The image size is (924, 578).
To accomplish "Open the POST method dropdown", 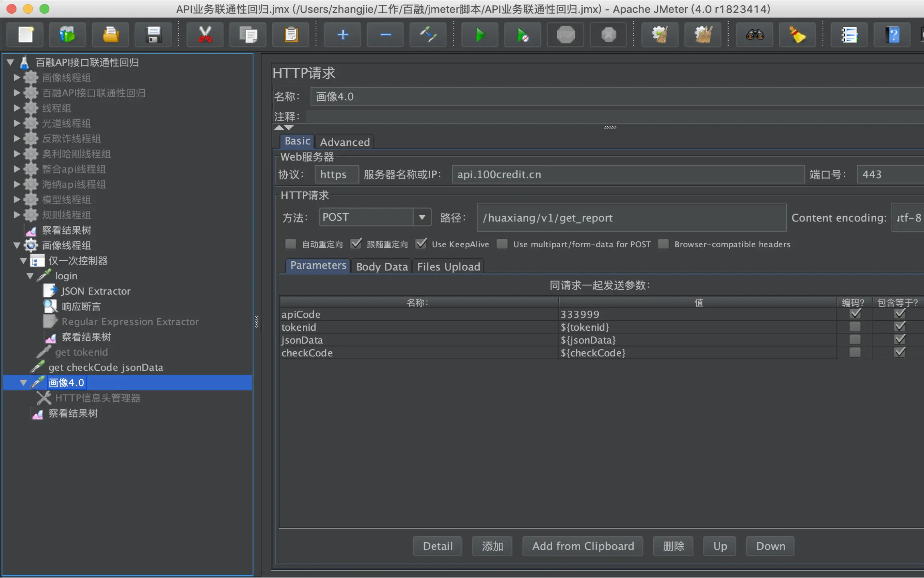I will pos(422,217).
